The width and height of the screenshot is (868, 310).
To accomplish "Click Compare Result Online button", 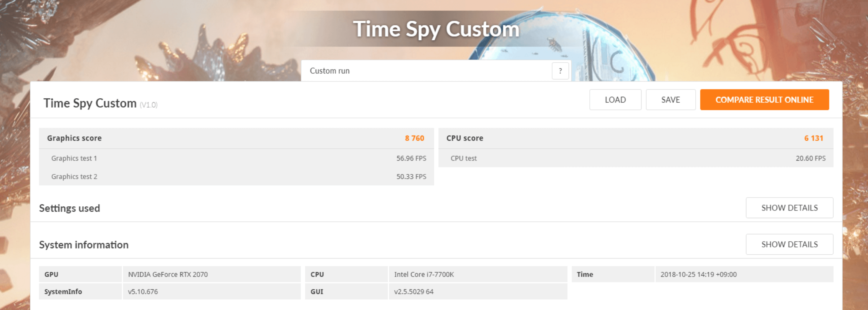I will tap(764, 100).
